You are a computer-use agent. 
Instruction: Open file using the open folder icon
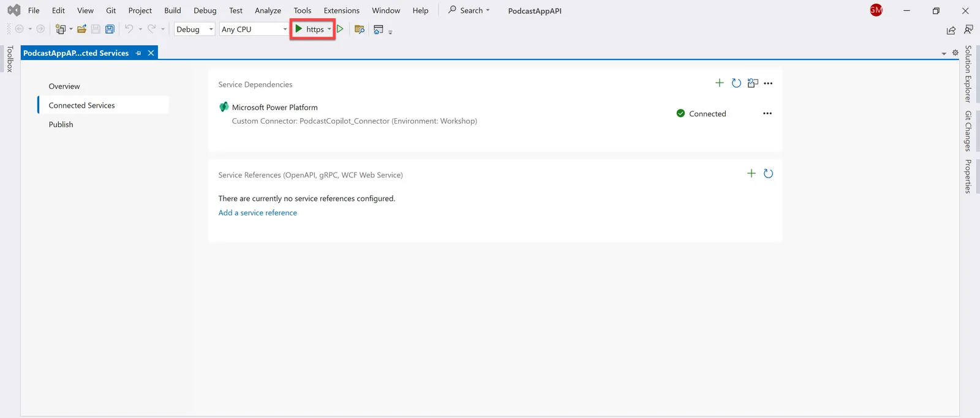pos(81,29)
